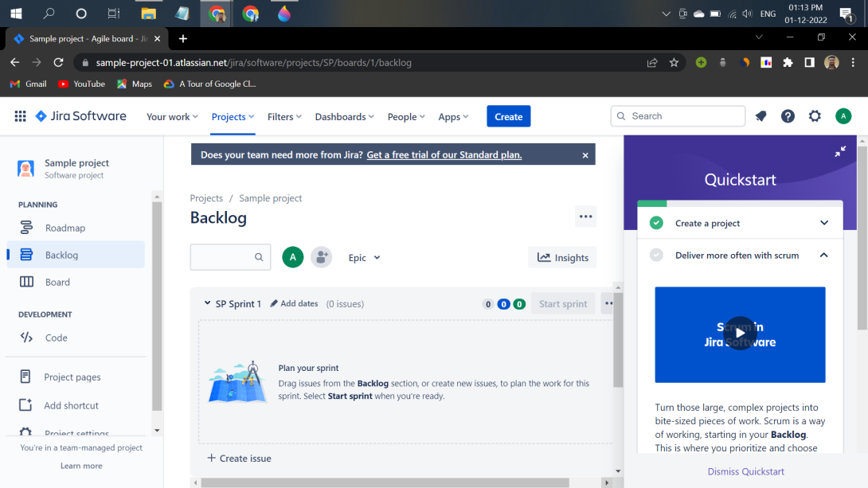868x488 pixels.
Task: Open Google Chrome from the Windows taskbar
Action: pyautogui.click(x=216, y=13)
